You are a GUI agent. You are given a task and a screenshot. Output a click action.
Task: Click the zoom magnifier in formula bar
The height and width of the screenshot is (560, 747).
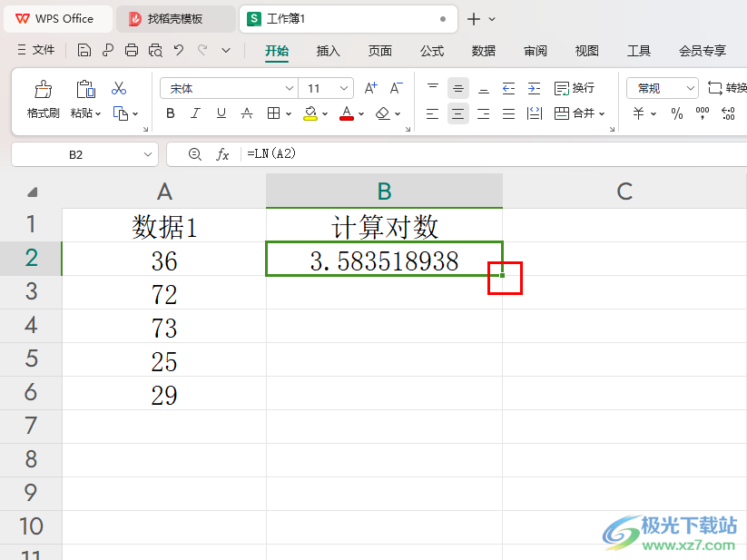195,154
